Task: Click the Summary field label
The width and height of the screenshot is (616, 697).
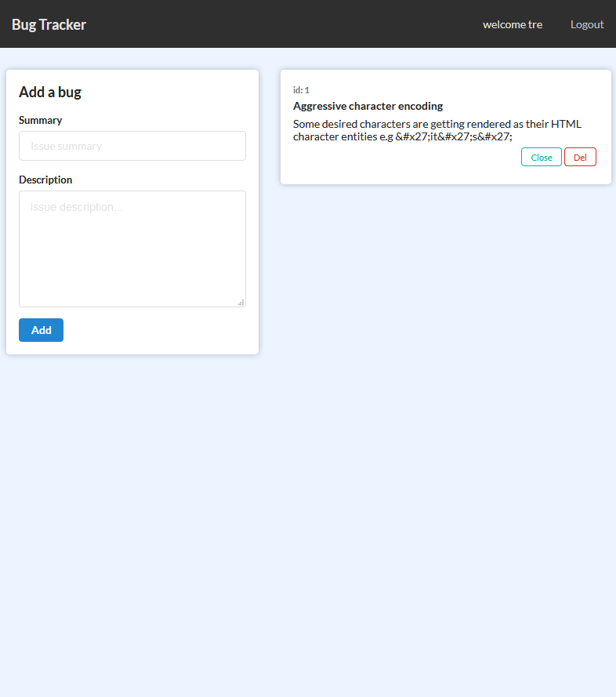Action: point(40,120)
